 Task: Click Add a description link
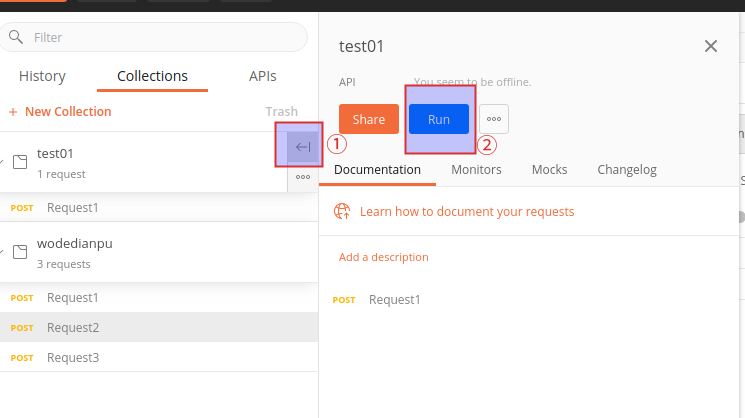[x=383, y=257]
